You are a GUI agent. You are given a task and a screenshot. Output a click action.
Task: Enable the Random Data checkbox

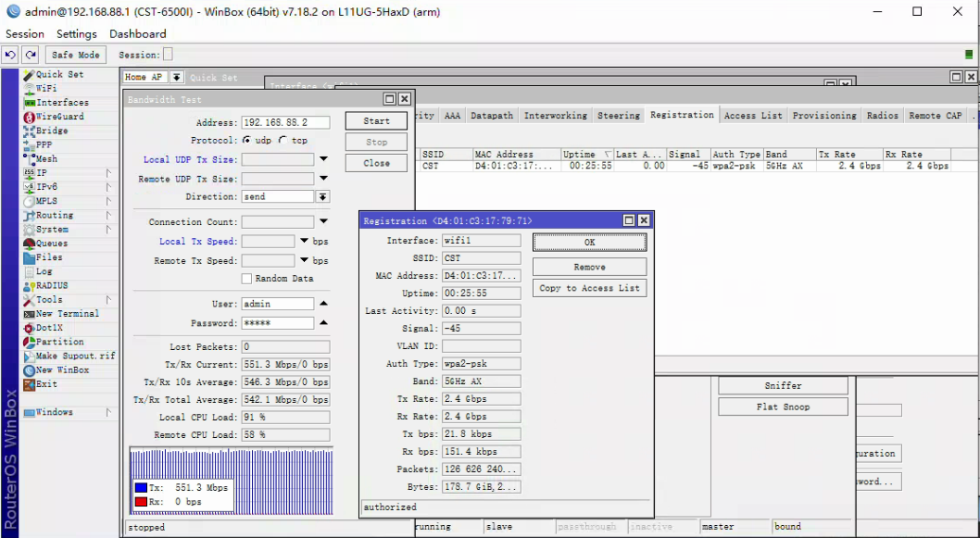(x=246, y=279)
